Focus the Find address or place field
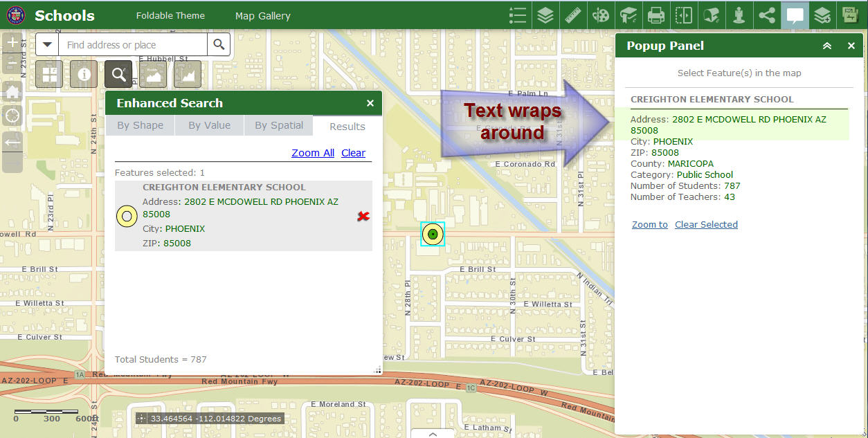Screen dimensions: 868x438 point(133,45)
